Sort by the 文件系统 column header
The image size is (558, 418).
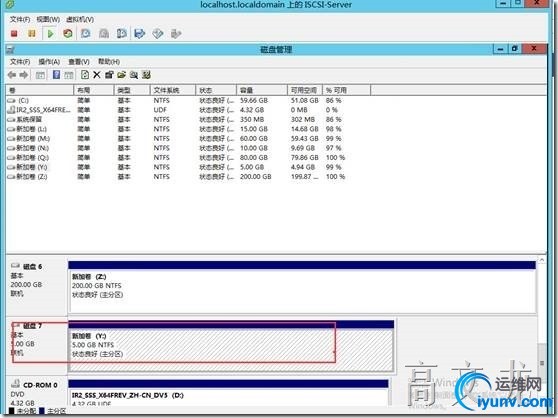click(173, 90)
